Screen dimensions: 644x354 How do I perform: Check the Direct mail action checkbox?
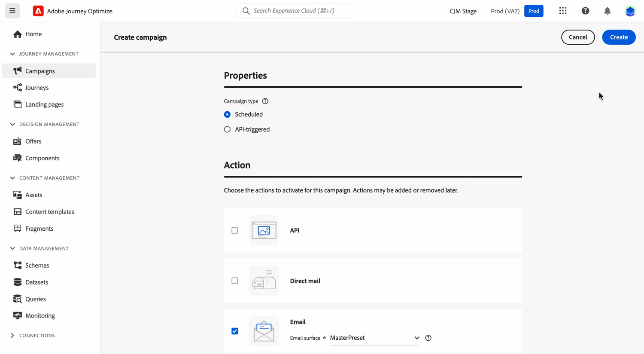235,281
